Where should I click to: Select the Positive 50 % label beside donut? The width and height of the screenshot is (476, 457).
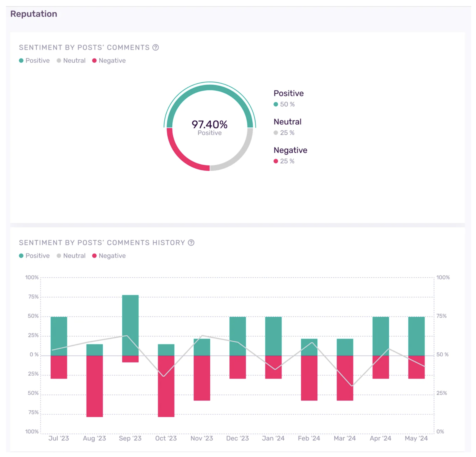(284, 104)
